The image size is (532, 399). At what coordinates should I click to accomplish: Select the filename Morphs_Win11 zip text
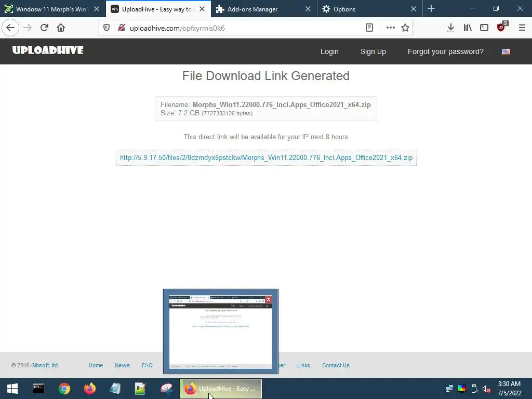pyautogui.click(x=281, y=105)
